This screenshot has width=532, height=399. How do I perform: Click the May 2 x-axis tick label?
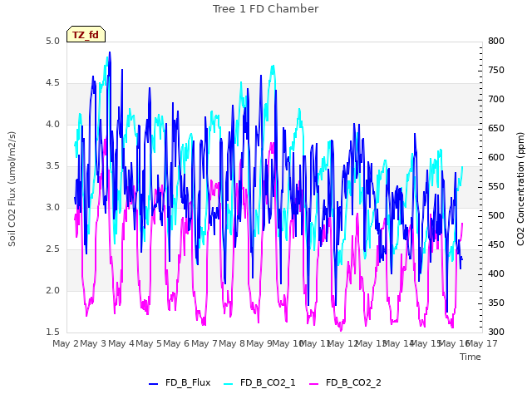click(x=66, y=343)
